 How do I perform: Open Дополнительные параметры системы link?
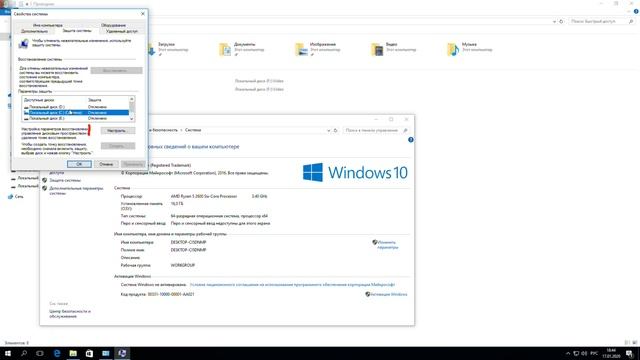tap(76, 191)
